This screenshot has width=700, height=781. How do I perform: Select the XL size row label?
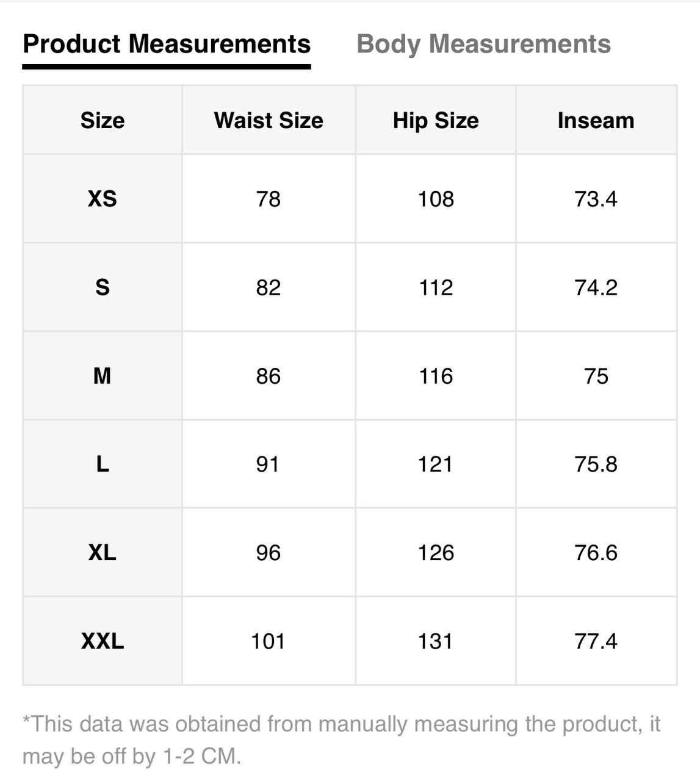click(103, 553)
